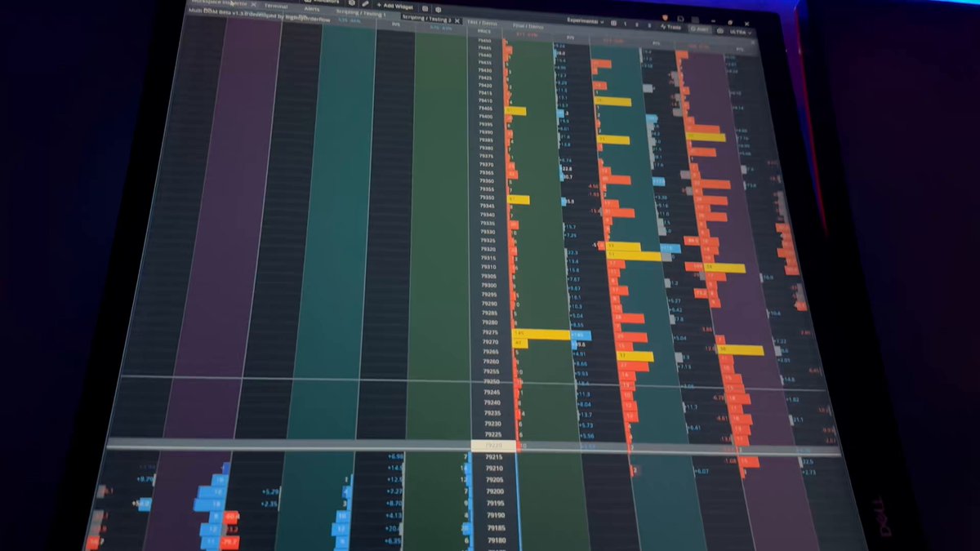The height and width of the screenshot is (551, 980).
Task: Select price row 79275
Action: (x=490, y=332)
